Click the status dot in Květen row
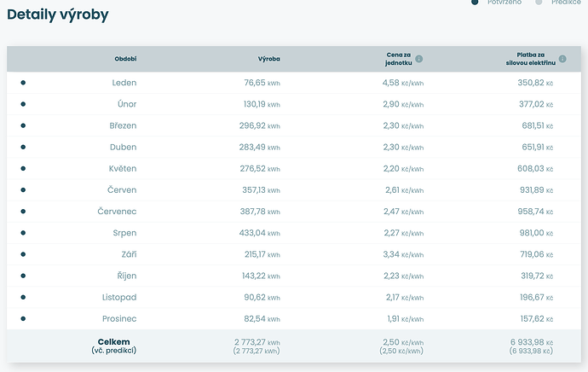The image size is (588, 372). (x=23, y=168)
